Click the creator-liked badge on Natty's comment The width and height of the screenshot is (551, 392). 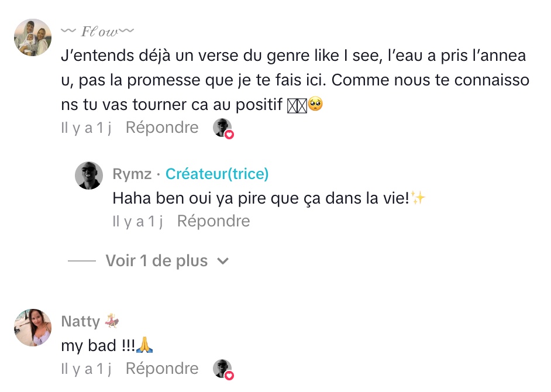coord(223,369)
